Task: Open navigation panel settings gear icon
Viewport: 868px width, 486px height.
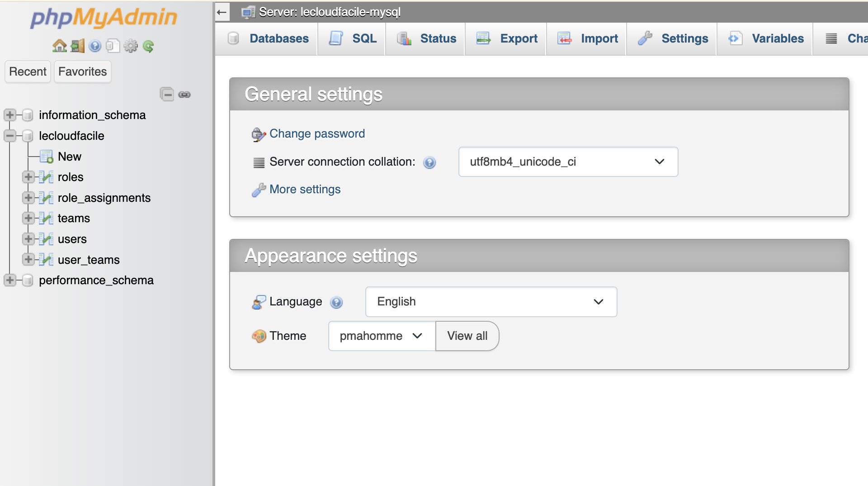Action: [131, 46]
